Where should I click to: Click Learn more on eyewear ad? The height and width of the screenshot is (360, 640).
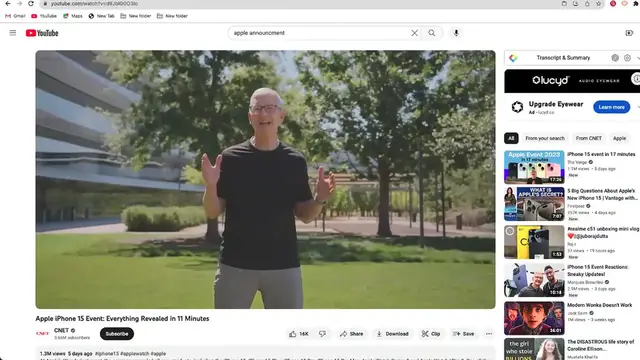[x=611, y=107]
